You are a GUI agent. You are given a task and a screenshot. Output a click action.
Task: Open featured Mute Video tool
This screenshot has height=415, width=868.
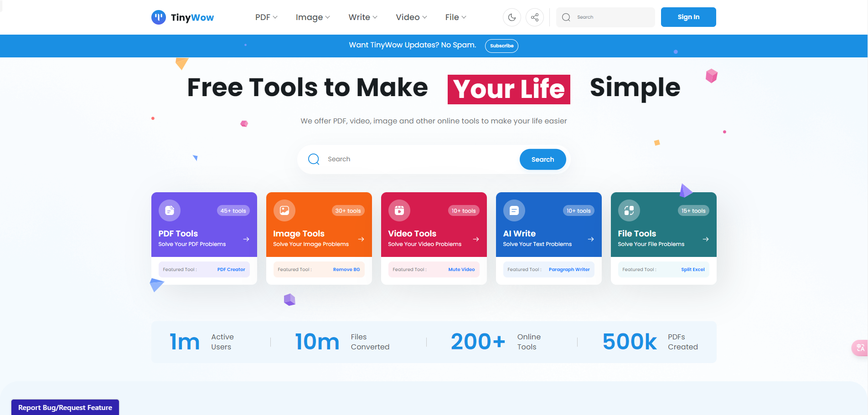pos(461,270)
